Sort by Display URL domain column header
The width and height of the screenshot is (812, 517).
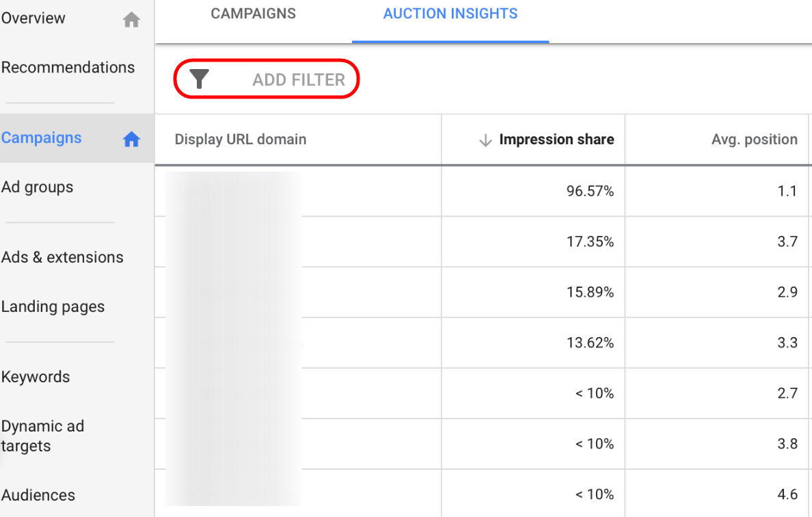click(x=241, y=140)
